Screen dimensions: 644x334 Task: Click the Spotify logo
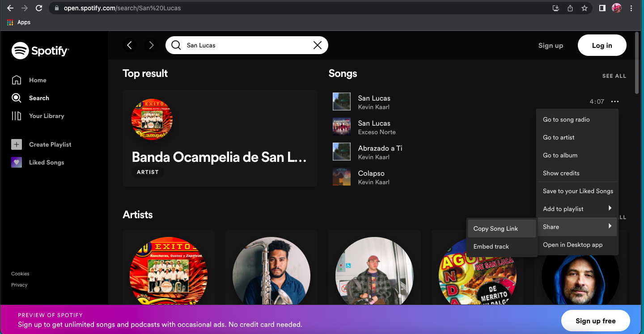[40, 51]
